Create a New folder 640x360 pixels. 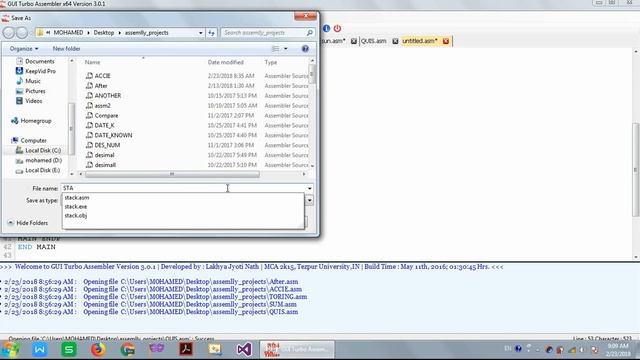coord(66,49)
